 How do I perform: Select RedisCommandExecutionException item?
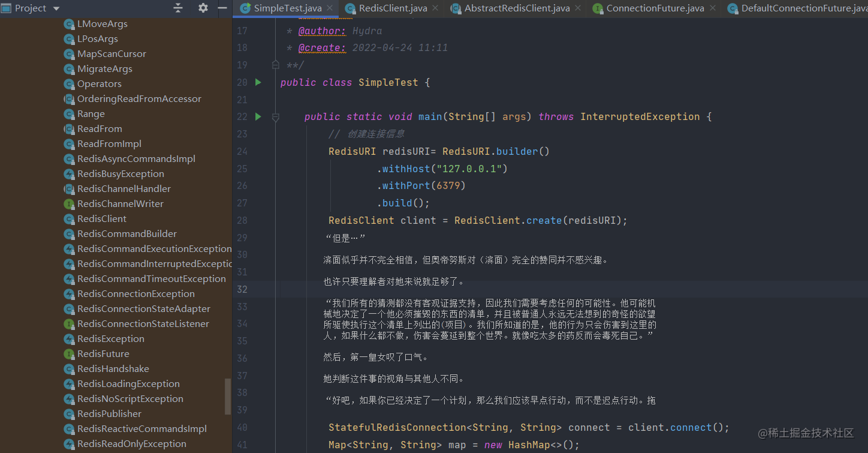coord(154,249)
